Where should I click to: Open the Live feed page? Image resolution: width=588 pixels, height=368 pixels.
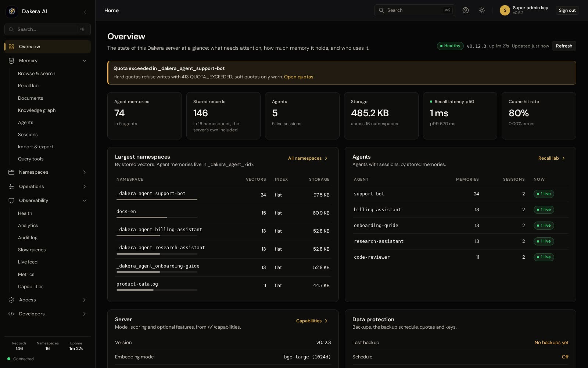[x=28, y=262]
